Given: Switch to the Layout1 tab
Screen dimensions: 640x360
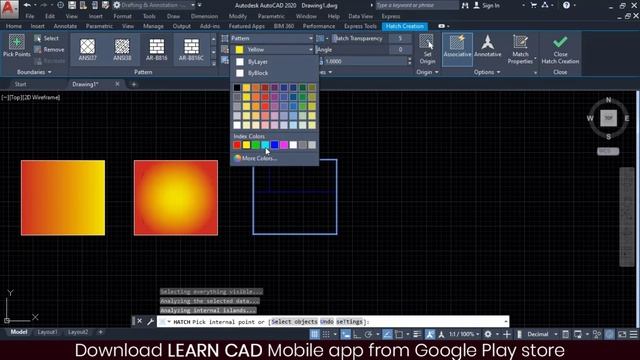Looking at the screenshot, I should (x=47, y=332).
